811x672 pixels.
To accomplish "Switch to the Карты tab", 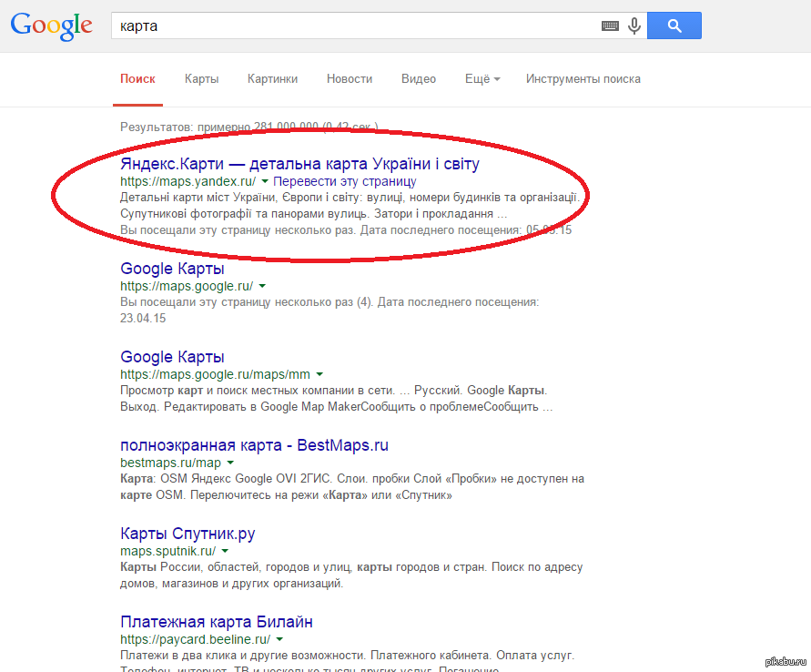I will tap(201, 79).
